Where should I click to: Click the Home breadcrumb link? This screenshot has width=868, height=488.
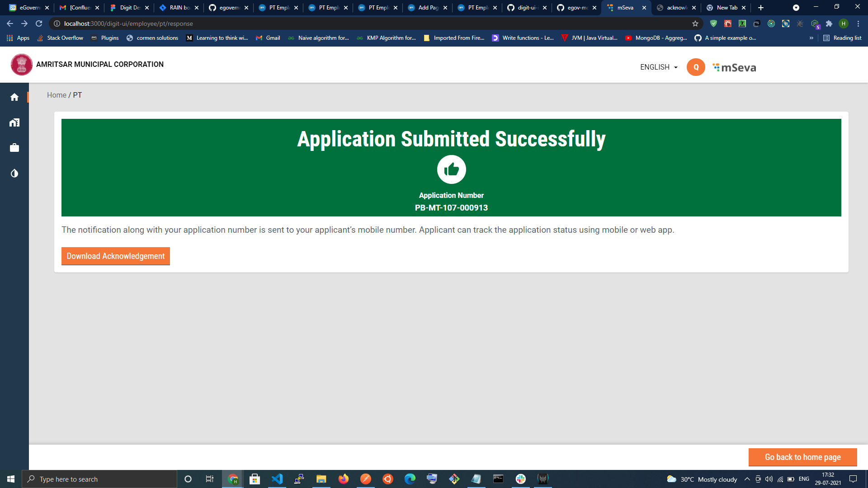(x=57, y=95)
